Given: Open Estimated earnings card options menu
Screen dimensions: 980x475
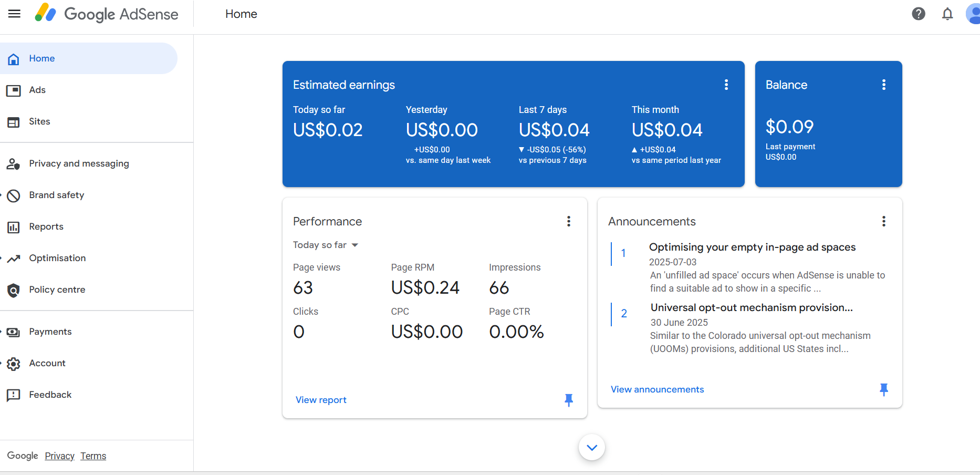Looking at the screenshot, I should [726, 85].
